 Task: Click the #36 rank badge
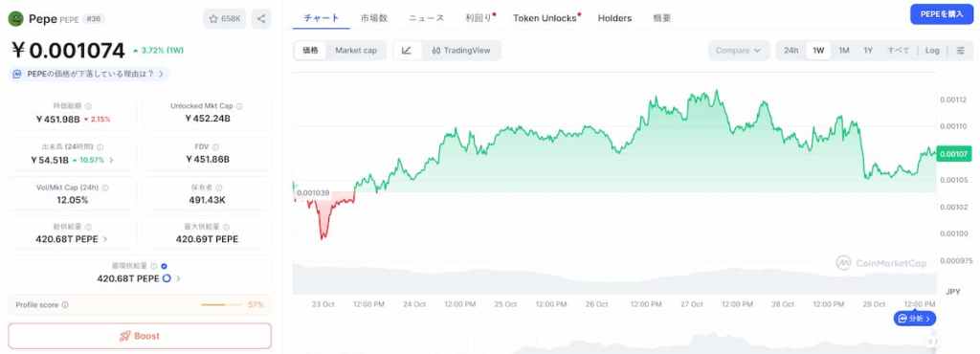click(x=93, y=19)
